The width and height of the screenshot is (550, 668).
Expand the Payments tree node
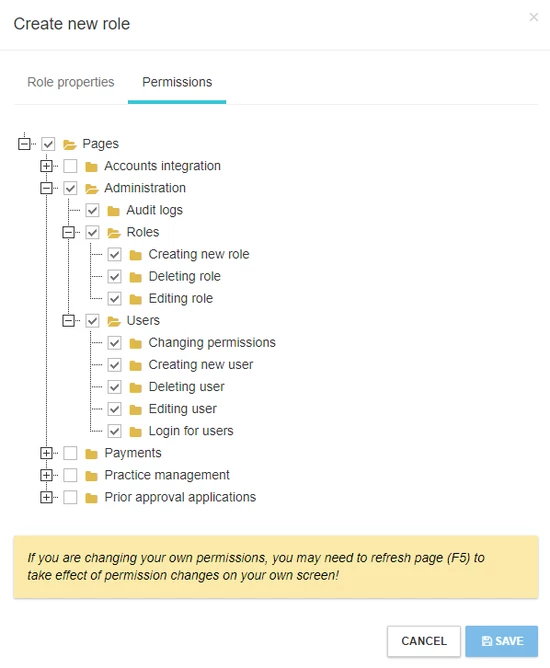(x=46, y=453)
